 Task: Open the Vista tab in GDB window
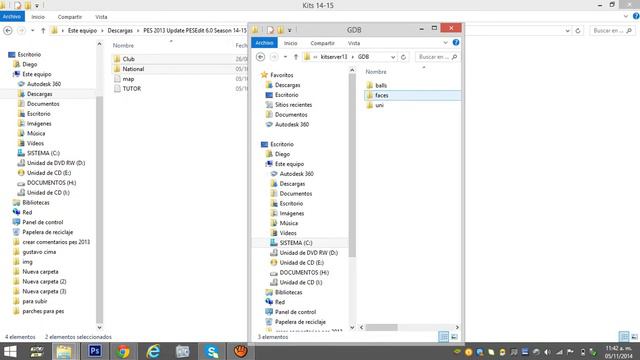(x=354, y=43)
